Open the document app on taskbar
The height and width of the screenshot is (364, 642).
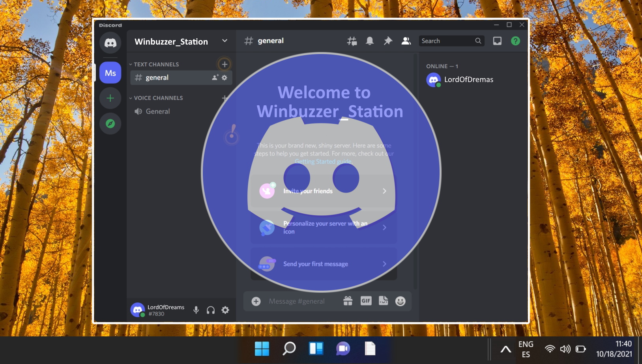point(370,349)
